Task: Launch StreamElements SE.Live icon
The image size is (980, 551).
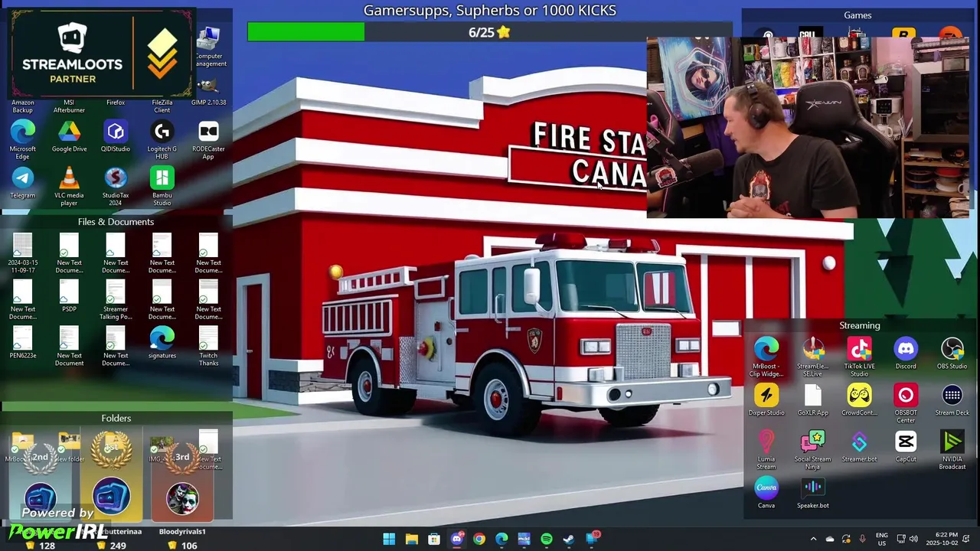Action: (x=813, y=357)
